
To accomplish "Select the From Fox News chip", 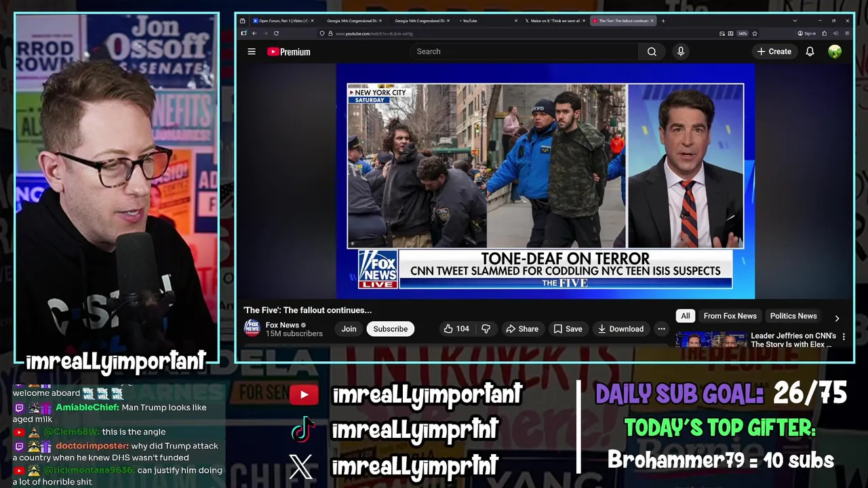I will pos(730,316).
